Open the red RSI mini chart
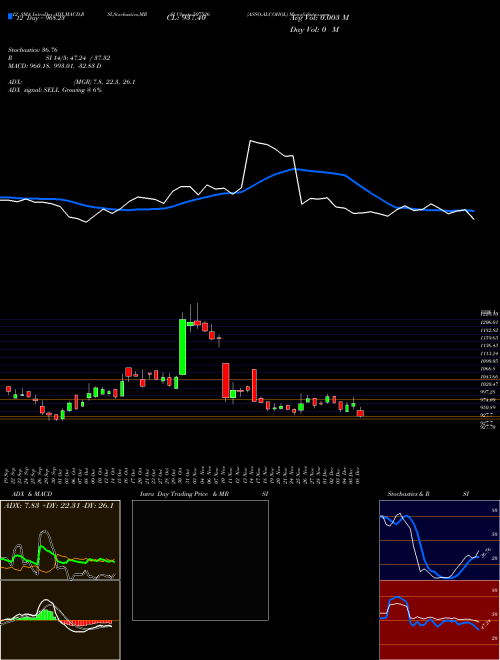Screen dimensions: 500x660 pyautogui.click(x=439, y=620)
